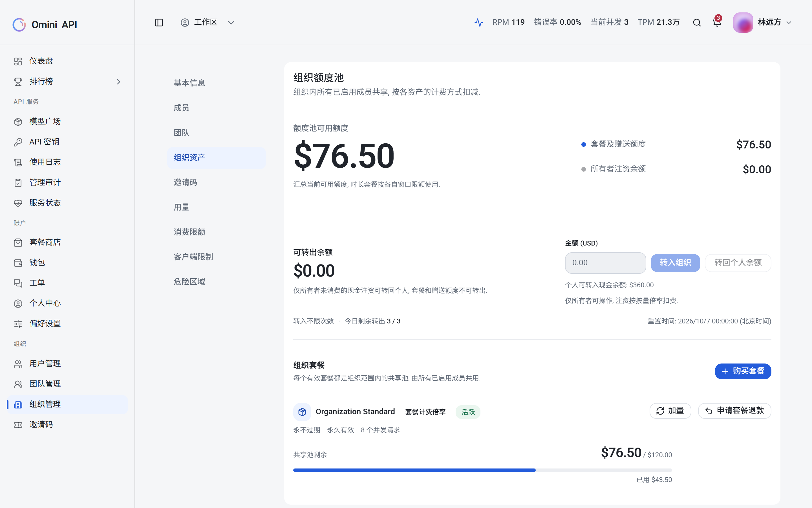812x508 pixels.
Task: Switch to 危险区域 section
Action: point(217,282)
